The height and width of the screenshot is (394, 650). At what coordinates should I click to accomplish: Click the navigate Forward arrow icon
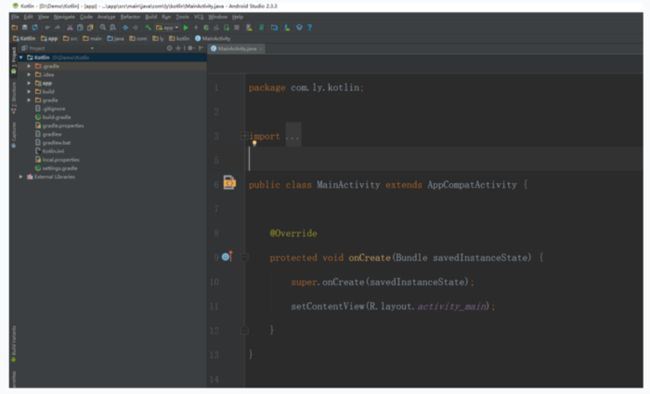[x=136, y=28]
